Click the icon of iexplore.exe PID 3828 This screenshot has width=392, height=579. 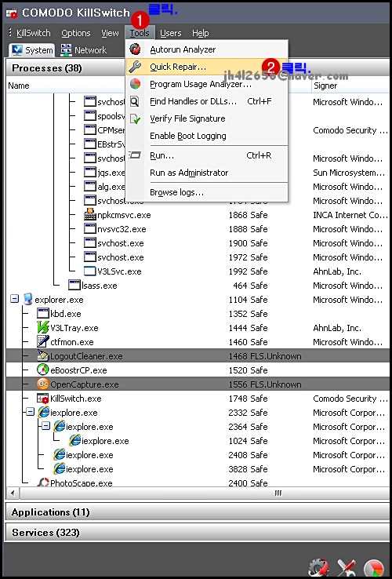point(59,468)
